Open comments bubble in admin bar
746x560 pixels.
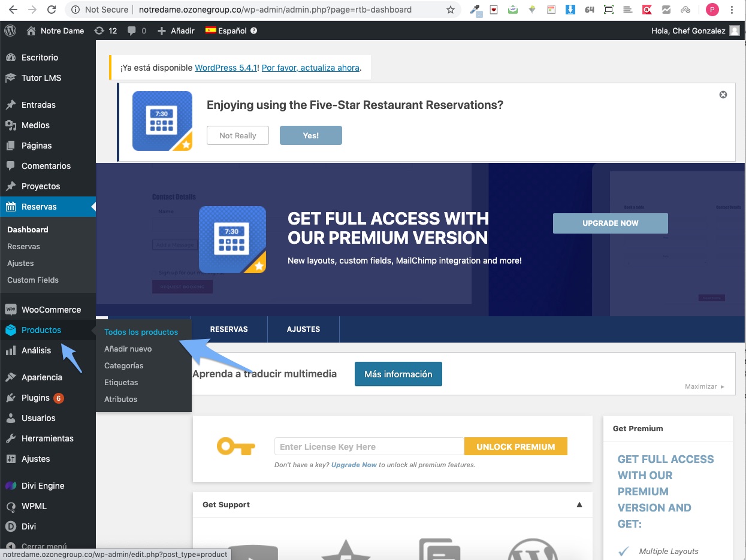click(131, 31)
